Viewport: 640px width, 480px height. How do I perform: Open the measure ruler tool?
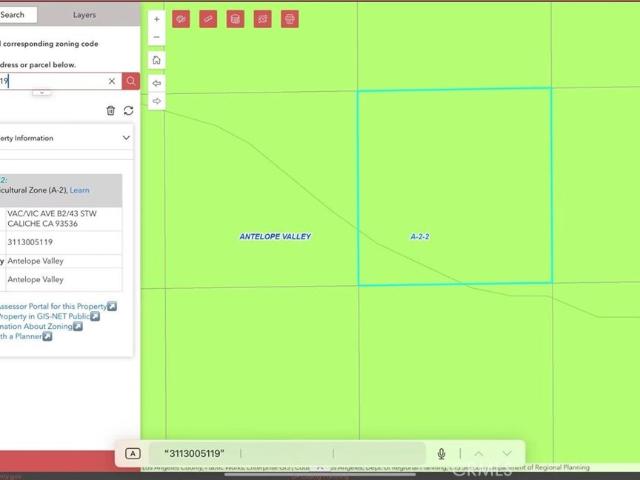tap(208, 19)
